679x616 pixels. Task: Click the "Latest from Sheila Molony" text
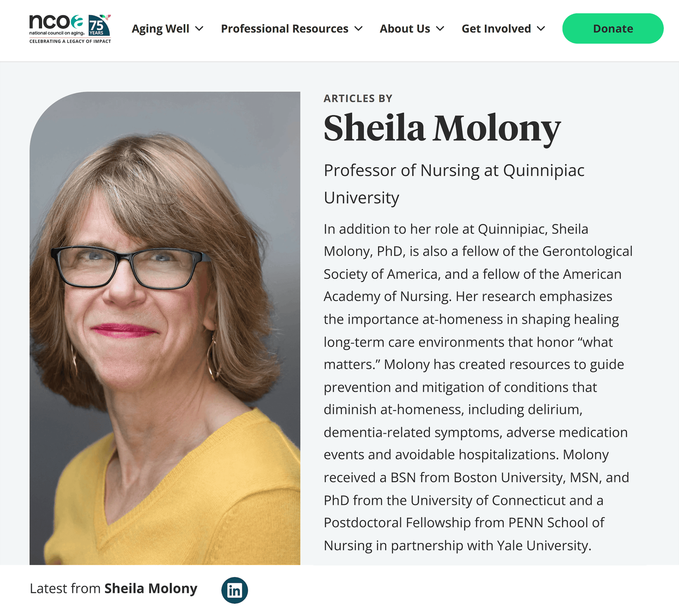tap(114, 588)
